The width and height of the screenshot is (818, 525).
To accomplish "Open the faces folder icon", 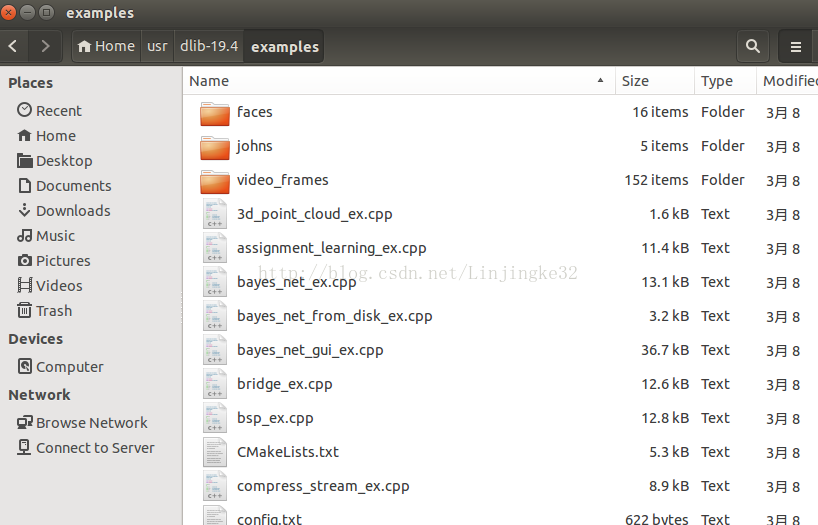I will pyautogui.click(x=215, y=113).
